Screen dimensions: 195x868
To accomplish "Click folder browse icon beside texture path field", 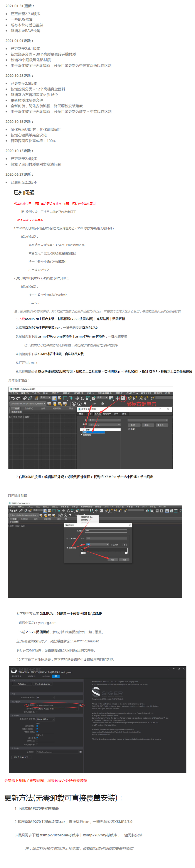I will click(81, 705).
